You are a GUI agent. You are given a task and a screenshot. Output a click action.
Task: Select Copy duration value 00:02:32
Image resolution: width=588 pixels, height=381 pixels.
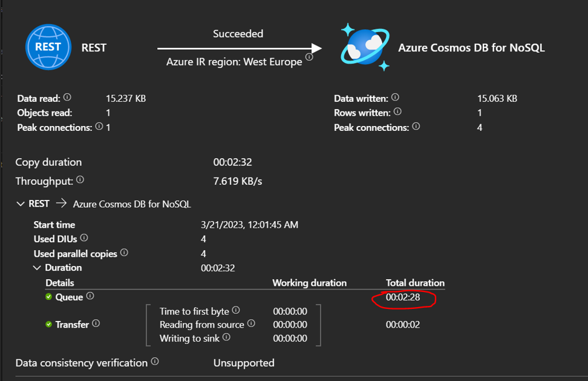[x=232, y=162]
